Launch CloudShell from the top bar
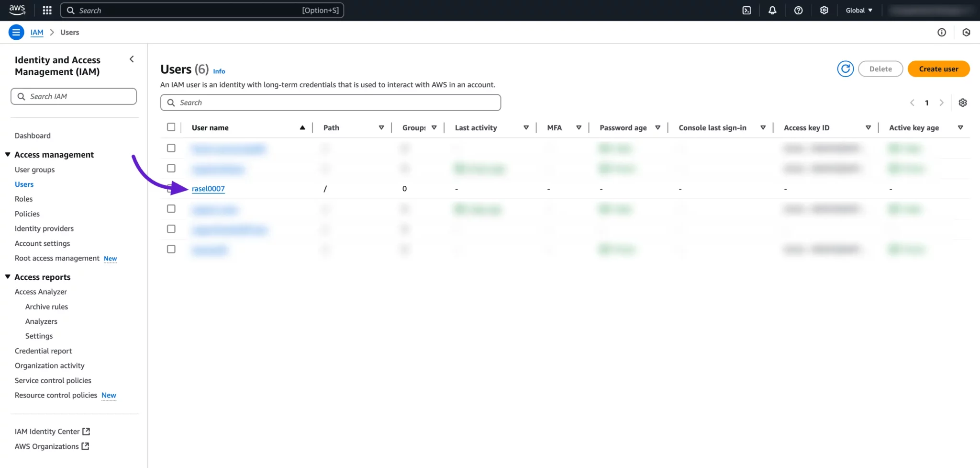Image resolution: width=980 pixels, height=468 pixels. [746, 11]
